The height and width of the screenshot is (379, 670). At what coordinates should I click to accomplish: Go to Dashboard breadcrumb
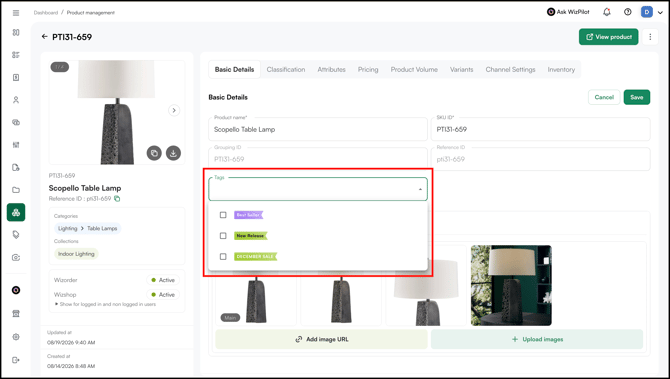tap(46, 13)
